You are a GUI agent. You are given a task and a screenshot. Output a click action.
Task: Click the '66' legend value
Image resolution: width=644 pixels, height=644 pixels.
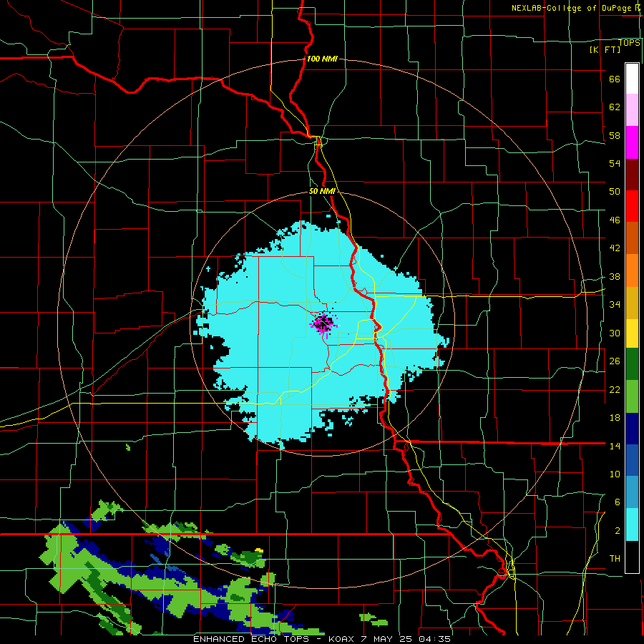click(x=615, y=79)
